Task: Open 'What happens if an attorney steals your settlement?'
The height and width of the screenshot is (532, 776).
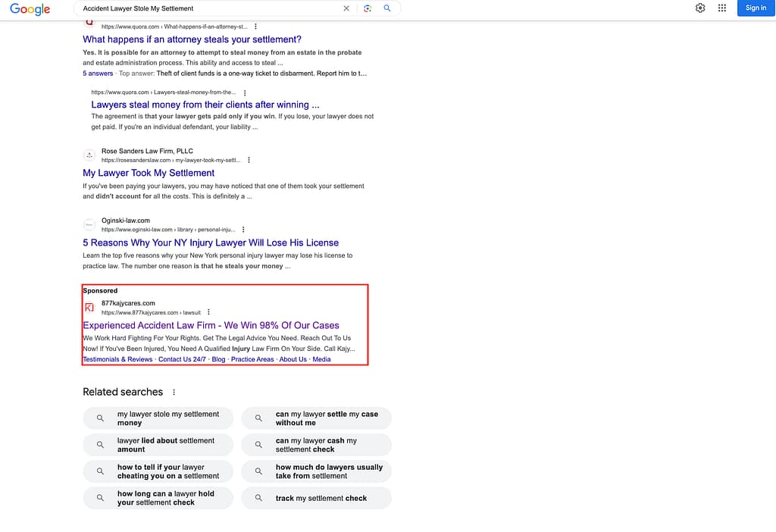Action: pyautogui.click(x=192, y=39)
